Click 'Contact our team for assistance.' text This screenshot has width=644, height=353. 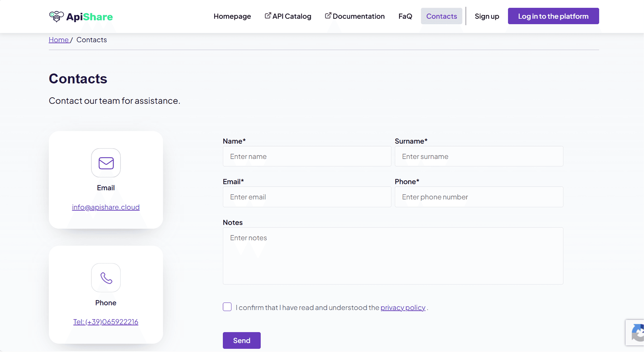[x=114, y=101]
